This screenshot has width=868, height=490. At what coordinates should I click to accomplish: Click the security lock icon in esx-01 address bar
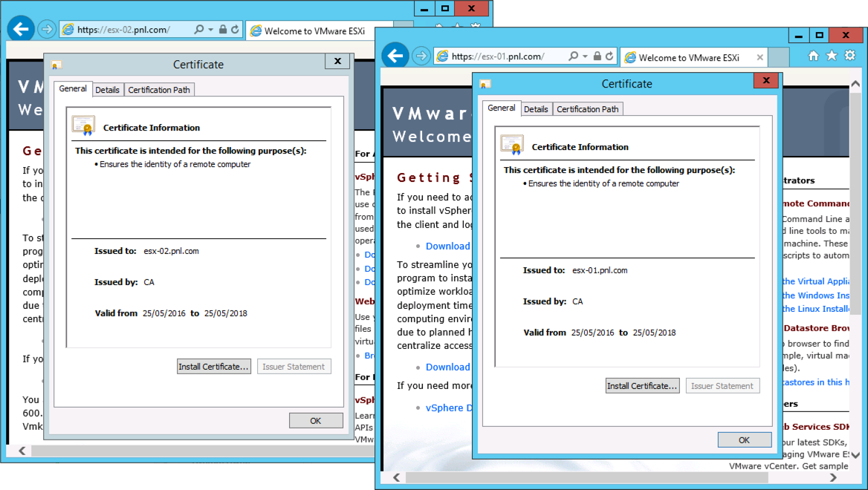click(597, 56)
